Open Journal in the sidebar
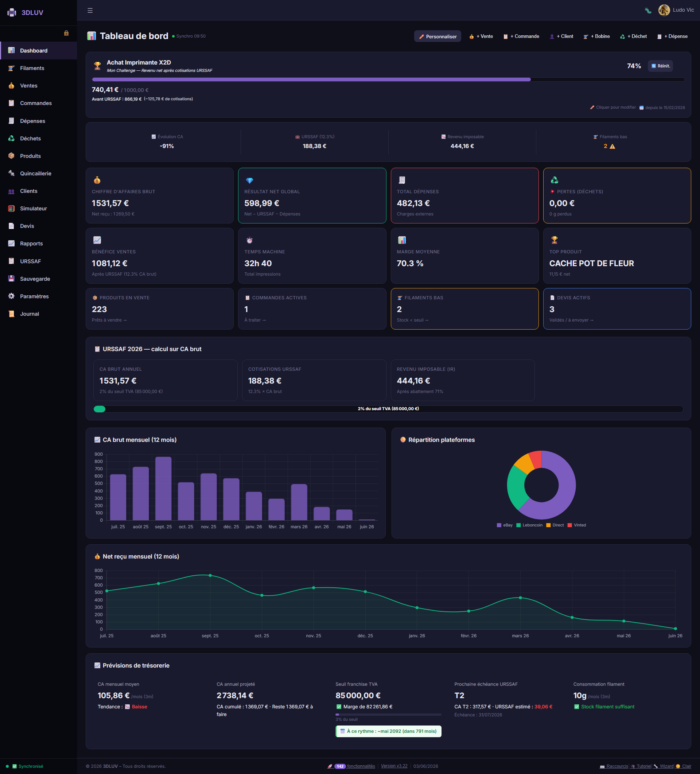The height and width of the screenshot is (774, 700). (x=38, y=314)
